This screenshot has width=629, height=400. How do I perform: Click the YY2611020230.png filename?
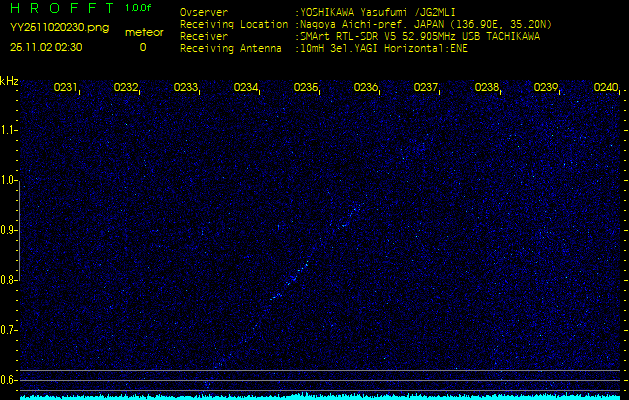[59, 28]
